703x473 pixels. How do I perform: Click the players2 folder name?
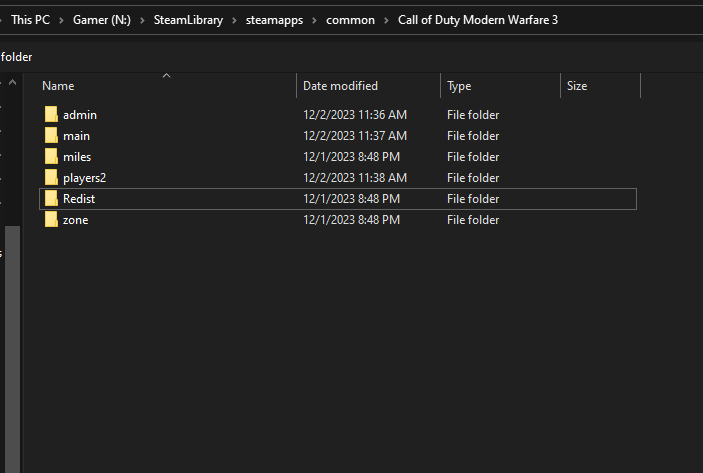coord(84,178)
